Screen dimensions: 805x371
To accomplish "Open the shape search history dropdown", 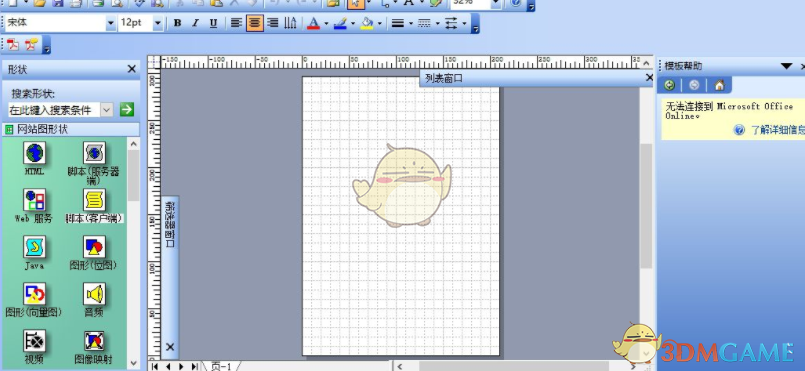I will click(107, 110).
